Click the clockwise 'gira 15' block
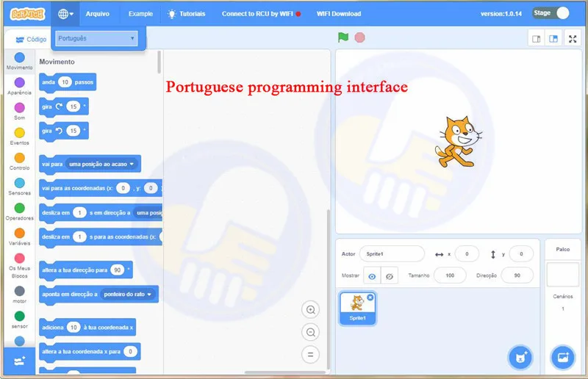This screenshot has height=379, width=588. coord(64,107)
